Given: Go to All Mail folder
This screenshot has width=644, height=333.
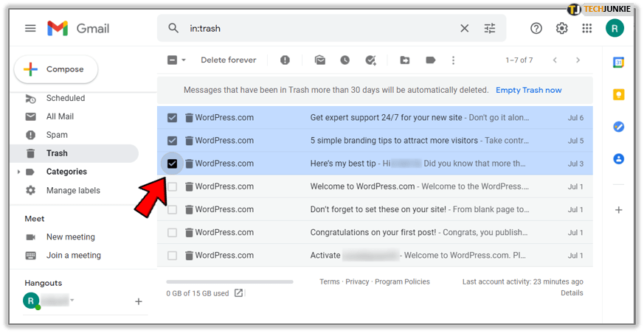Looking at the screenshot, I should pyautogui.click(x=60, y=116).
